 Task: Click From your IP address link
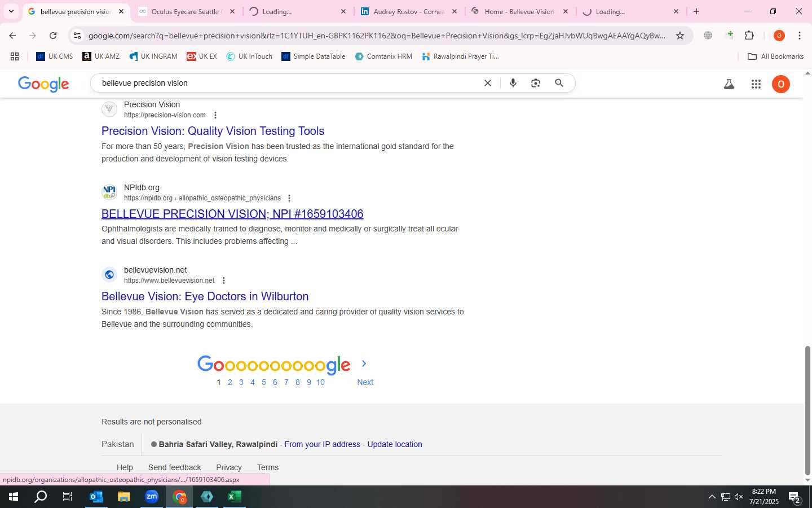pyautogui.click(x=322, y=444)
